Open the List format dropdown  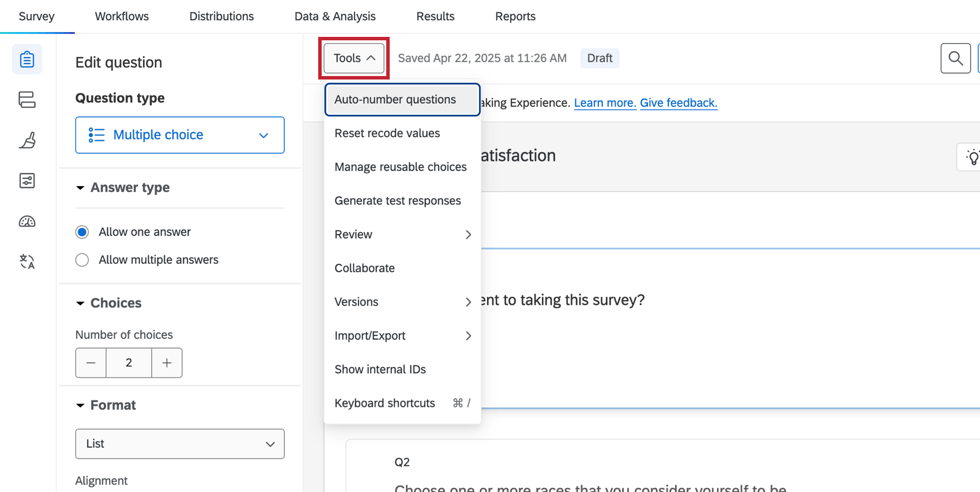(180, 444)
